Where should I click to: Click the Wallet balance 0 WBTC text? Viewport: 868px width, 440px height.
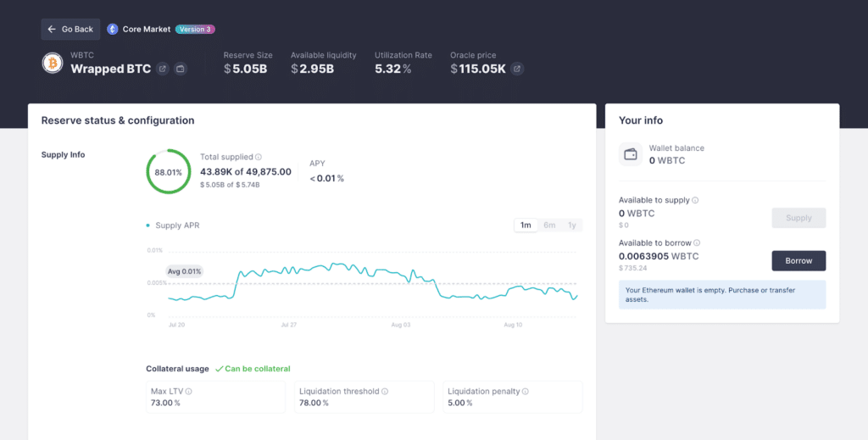click(x=667, y=160)
